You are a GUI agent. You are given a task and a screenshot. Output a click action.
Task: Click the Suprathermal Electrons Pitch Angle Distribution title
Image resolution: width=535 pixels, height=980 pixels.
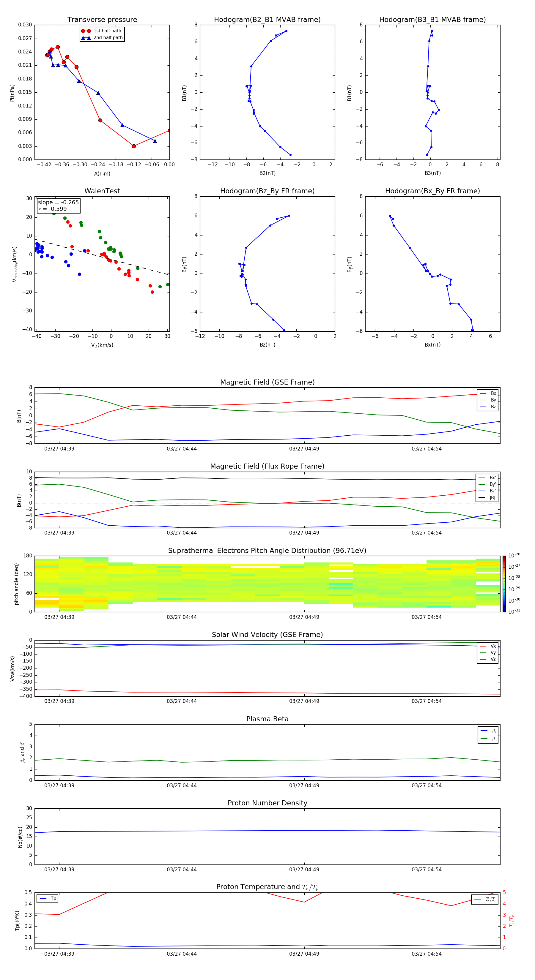pyautogui.click(x=267, y=551)
